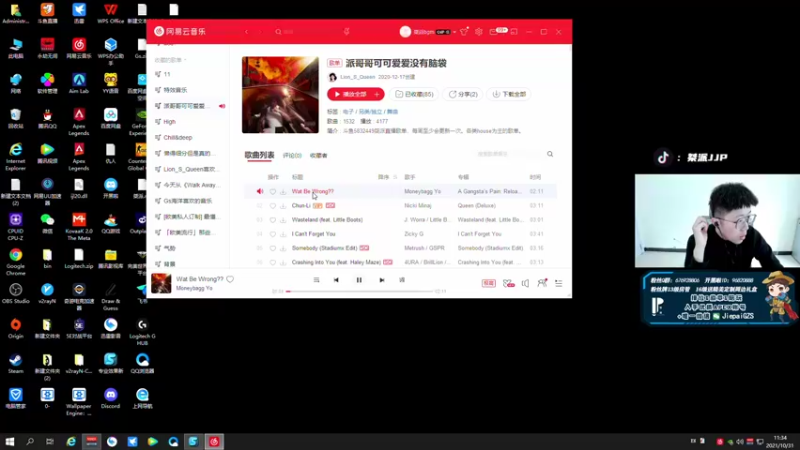Like the song Chun-Li
The height and width of the screenshot is (450, 800).
273,206
